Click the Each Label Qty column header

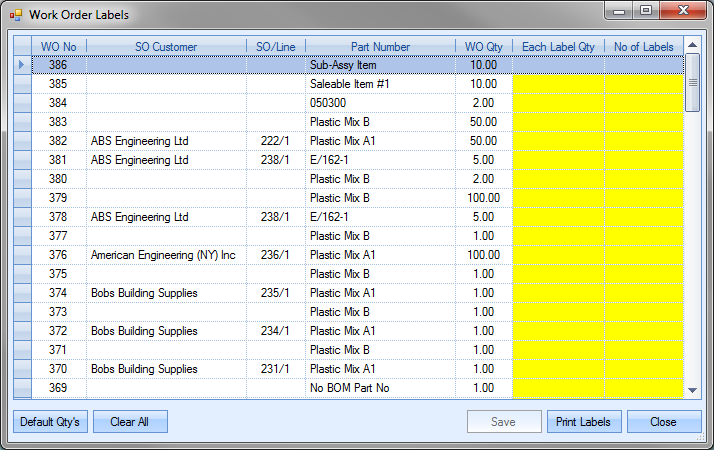558,46
